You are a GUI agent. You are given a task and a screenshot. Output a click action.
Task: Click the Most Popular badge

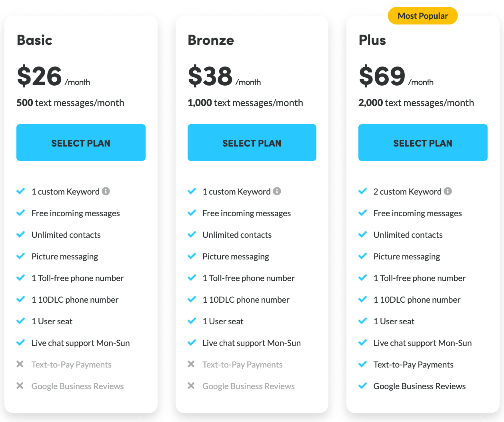[x=423, y=16]
